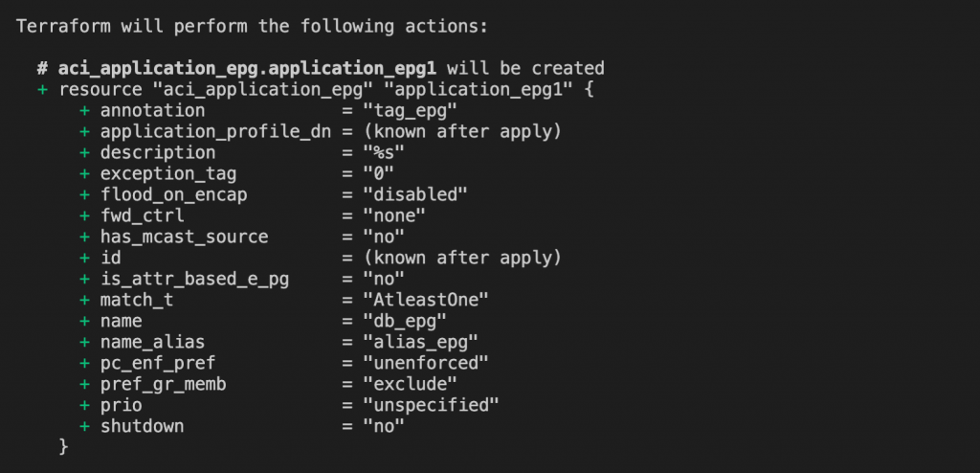Image resolution: width=980 pixels, height=473 pixels.
Task: Click the has_mcast_source attribute name
Action: tap(184, 236)
